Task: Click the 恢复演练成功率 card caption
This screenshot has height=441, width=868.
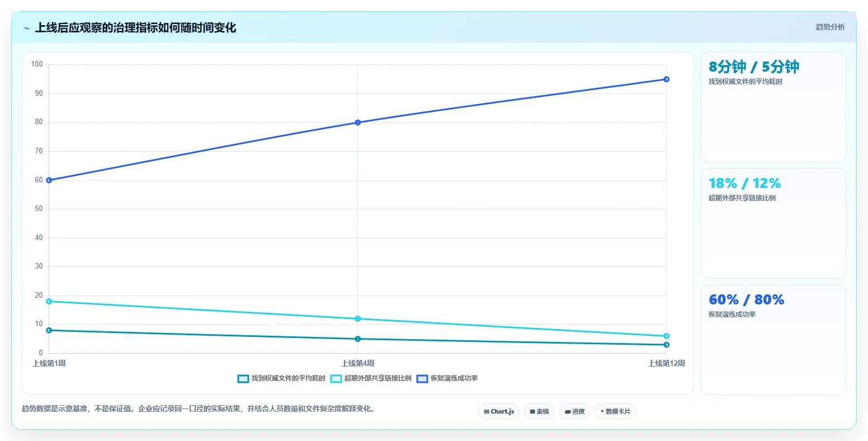Action: coord(732,315)
